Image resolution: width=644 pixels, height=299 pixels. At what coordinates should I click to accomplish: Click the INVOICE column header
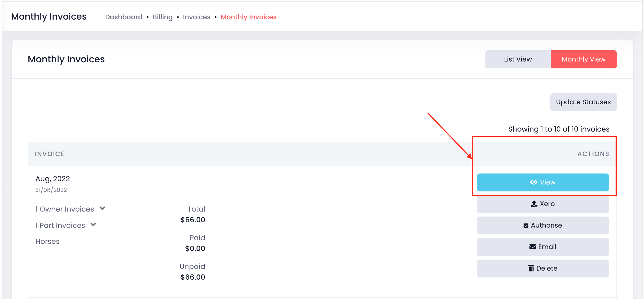50,154
